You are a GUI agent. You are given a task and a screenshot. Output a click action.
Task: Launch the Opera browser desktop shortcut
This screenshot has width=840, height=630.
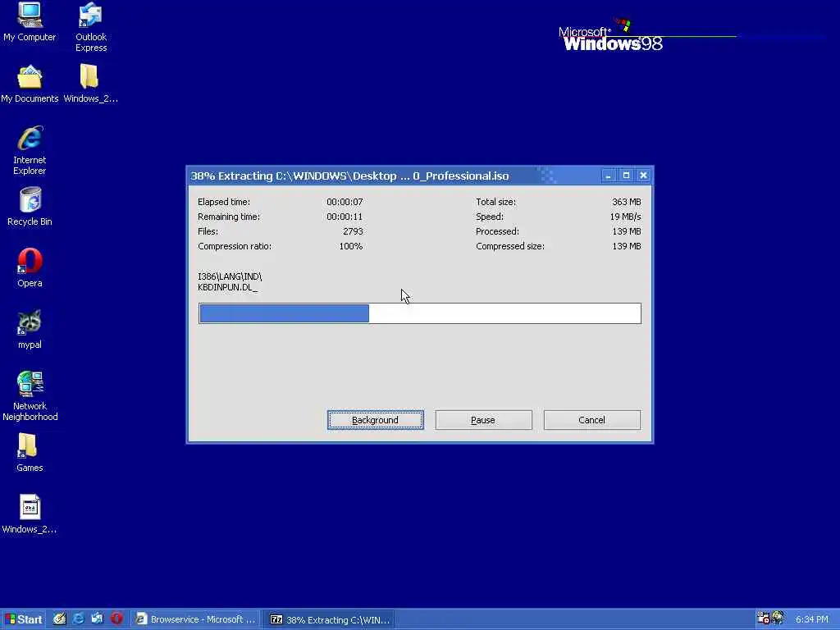coord(30,267)
